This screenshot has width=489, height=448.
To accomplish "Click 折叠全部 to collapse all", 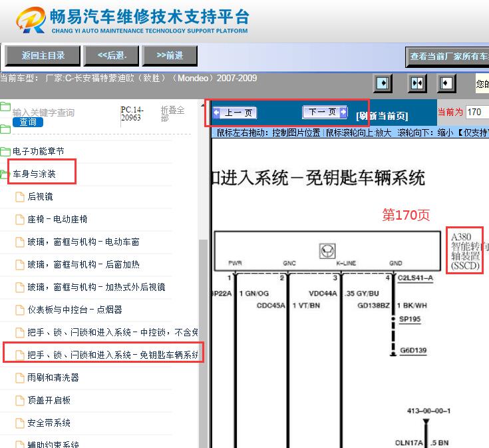I will pyautogui.click(x=172, y=114).
